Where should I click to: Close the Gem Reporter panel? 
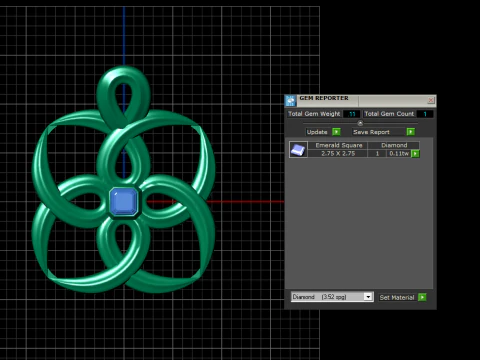pyautogui.click(x=431, y=100)
